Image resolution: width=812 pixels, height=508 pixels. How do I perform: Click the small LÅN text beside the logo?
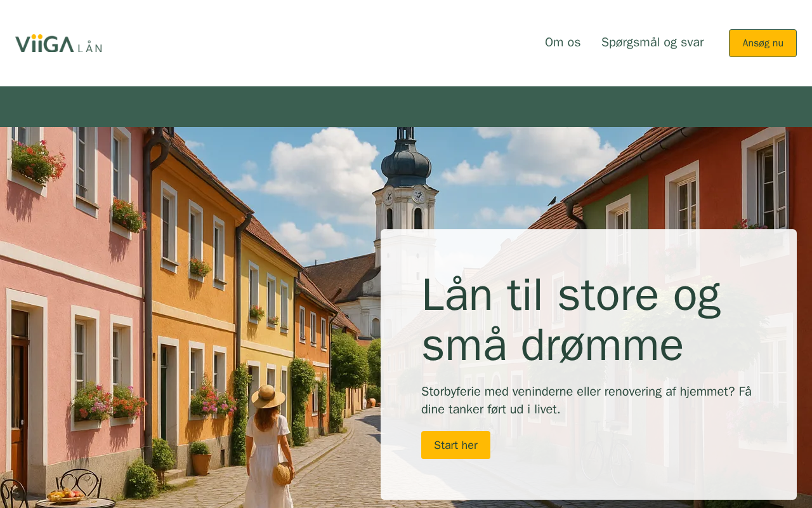tap(89, 47)
